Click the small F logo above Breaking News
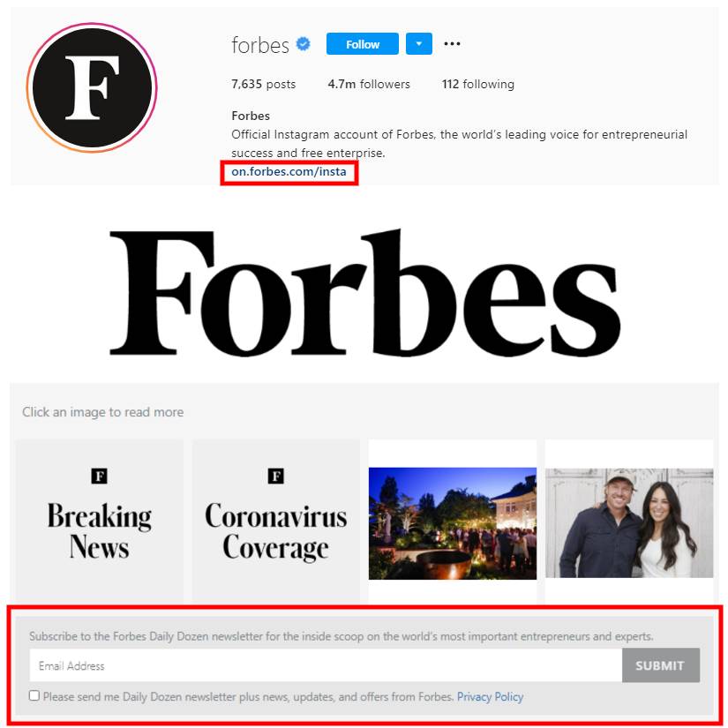 click(x=99, y=476)
